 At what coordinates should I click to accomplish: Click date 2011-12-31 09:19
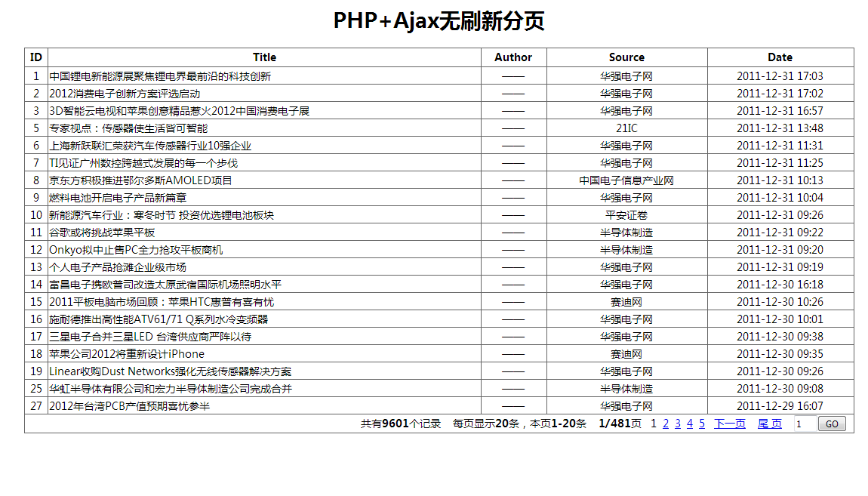(780, 266)
